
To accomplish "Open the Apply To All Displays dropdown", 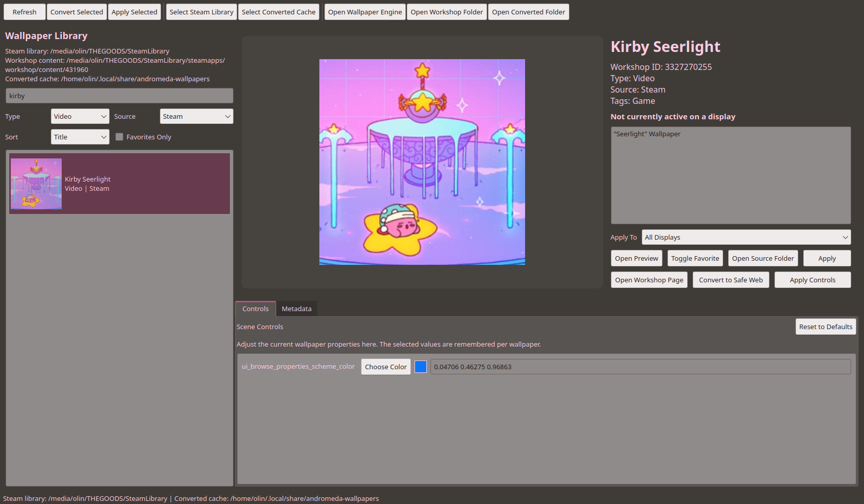I will click(x=746, y=237).
